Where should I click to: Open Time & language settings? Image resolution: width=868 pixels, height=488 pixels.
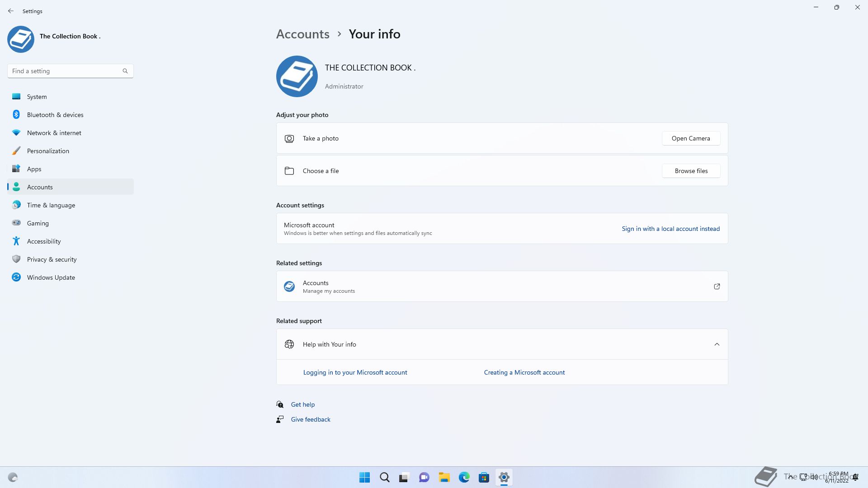pos(71,205)
